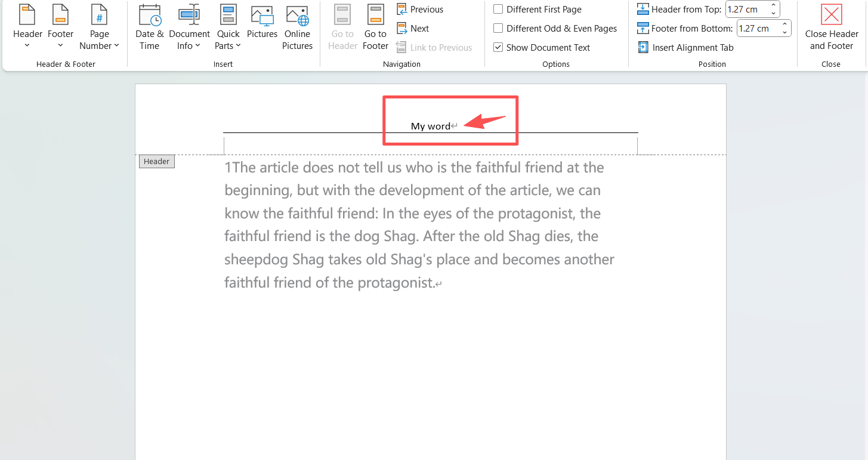Expand the Footer dropdown menu

click(60, 27)
